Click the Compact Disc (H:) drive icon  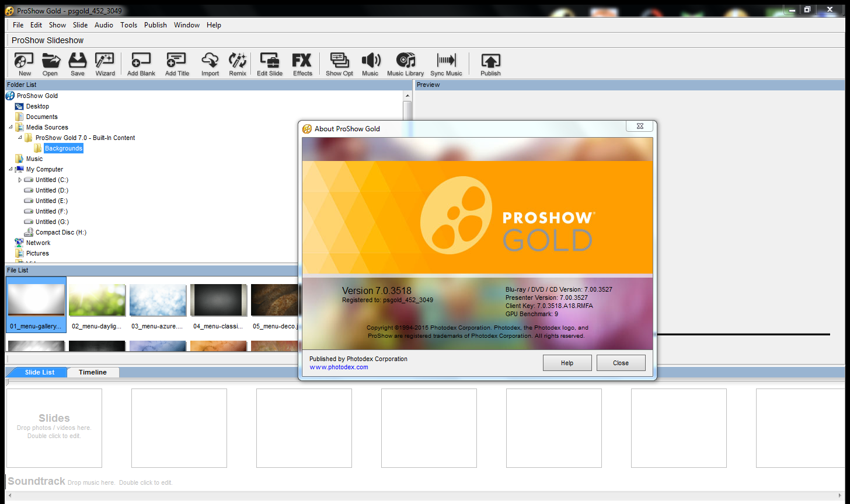tap(29, 232)
